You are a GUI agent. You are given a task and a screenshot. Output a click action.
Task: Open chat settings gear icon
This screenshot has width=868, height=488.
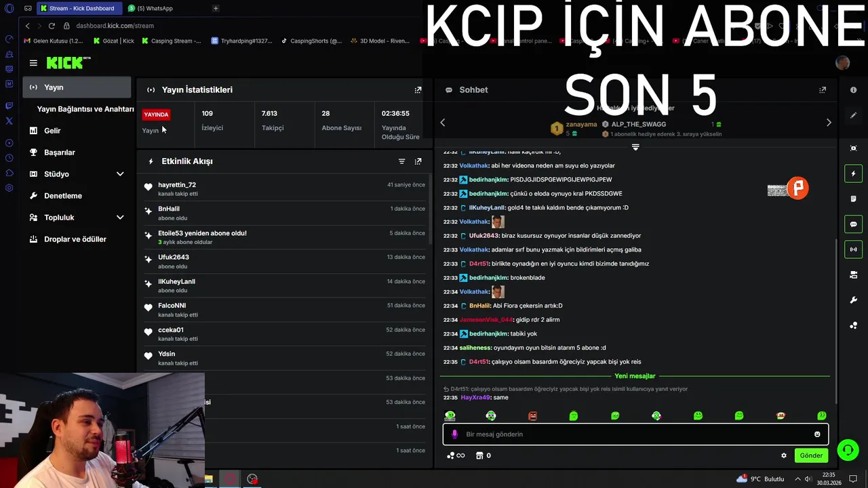pyautogui.click(x=784, y=455)
